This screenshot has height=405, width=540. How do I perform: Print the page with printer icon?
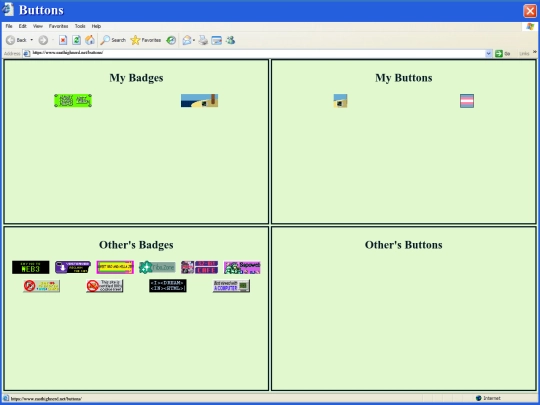click(203, 40)
